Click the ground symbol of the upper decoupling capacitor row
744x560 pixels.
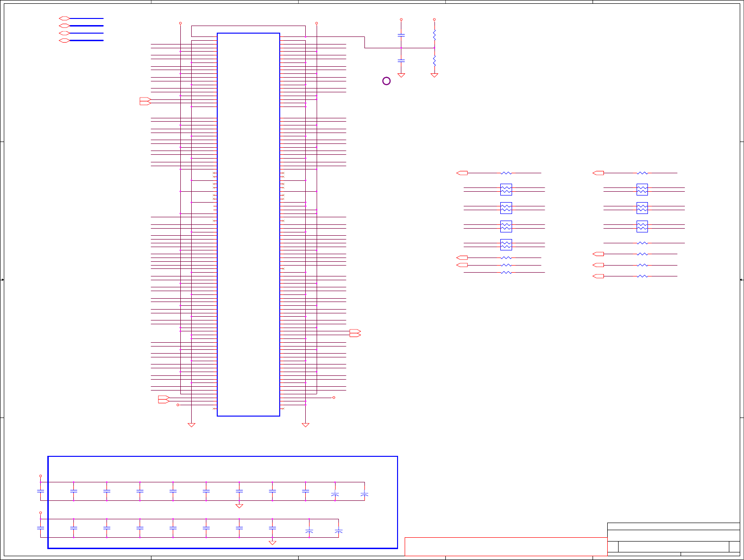[239, 506]
